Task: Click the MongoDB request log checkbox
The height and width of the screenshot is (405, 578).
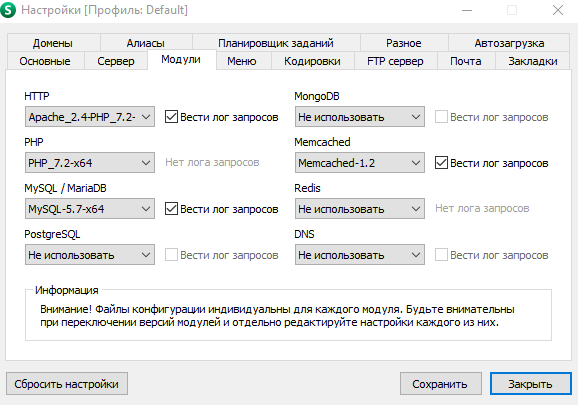Action: pos(441,117)
